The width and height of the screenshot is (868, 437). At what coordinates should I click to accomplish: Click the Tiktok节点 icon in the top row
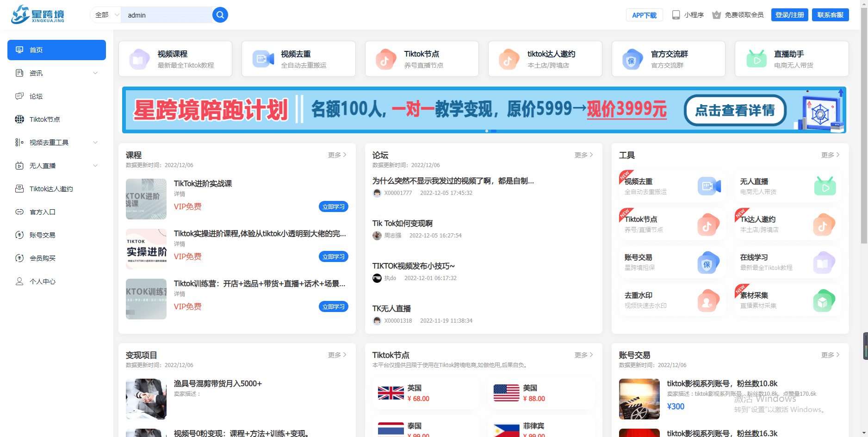pos(386,59)
